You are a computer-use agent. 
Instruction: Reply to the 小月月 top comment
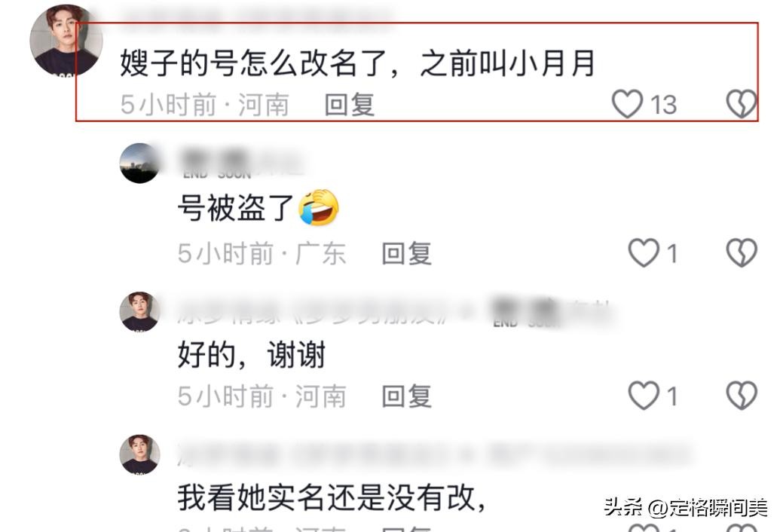click(350, 105)
